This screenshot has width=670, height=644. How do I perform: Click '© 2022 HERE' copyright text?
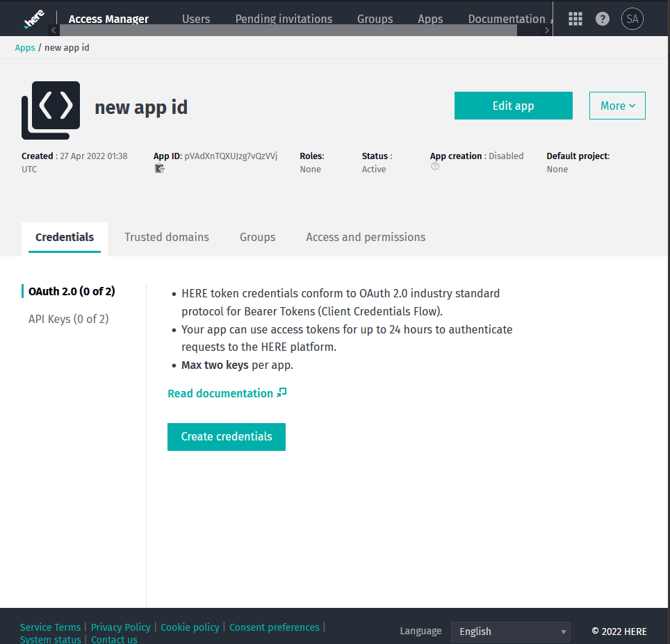619,631
